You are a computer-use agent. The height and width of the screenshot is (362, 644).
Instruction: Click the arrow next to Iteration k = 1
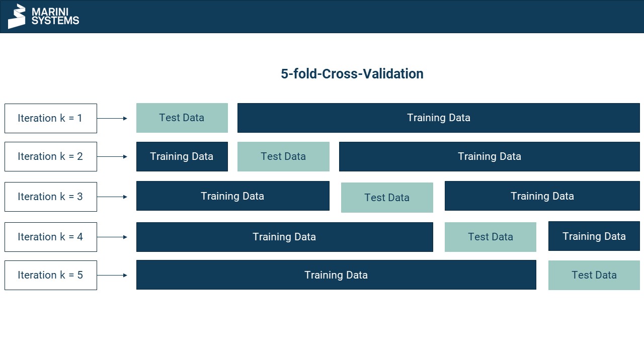[x=112, y=119]
